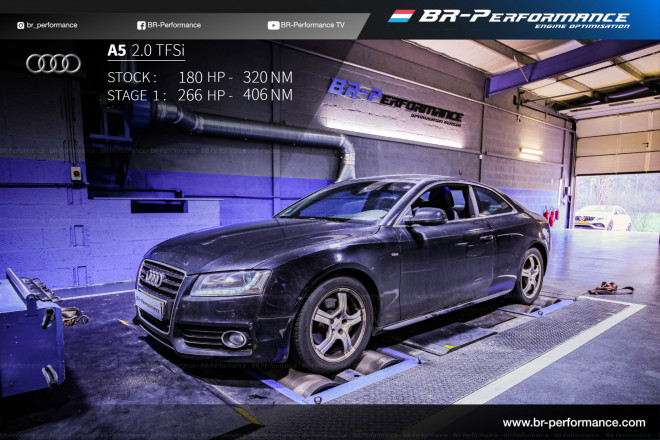This screenshot has width=660, height=440.
Task: Click the driver side mirror
Action: [428, 215]
